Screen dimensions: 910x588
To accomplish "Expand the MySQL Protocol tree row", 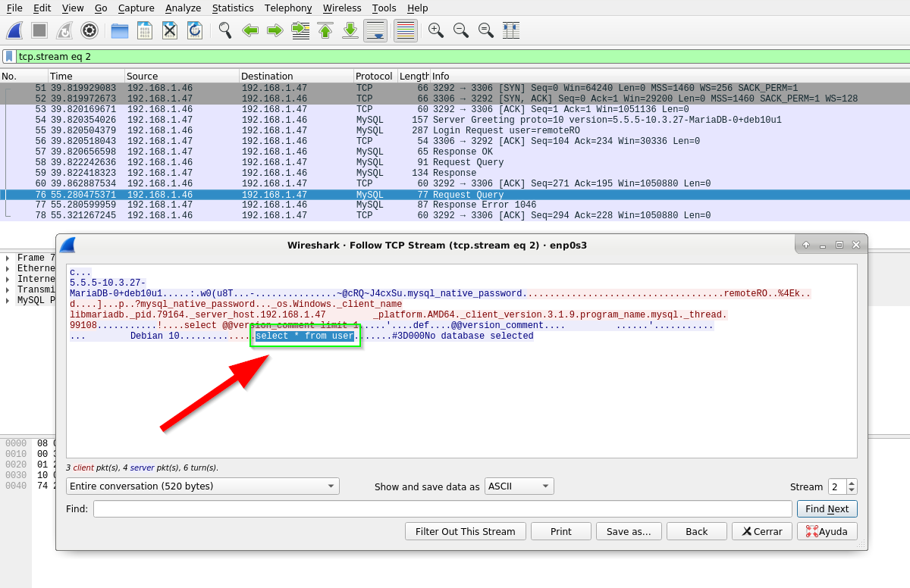I will 8,301.
